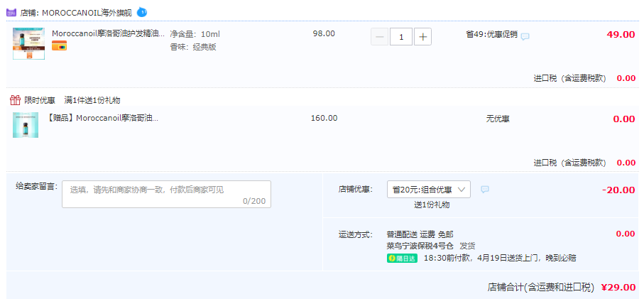
Task: Click the 给卖家留言 message text box
Action: 166,195
